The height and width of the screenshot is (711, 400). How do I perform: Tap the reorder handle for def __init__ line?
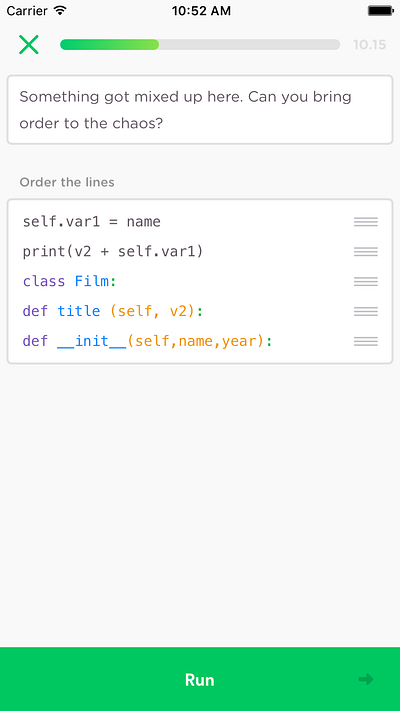click(x=366, y=341)
